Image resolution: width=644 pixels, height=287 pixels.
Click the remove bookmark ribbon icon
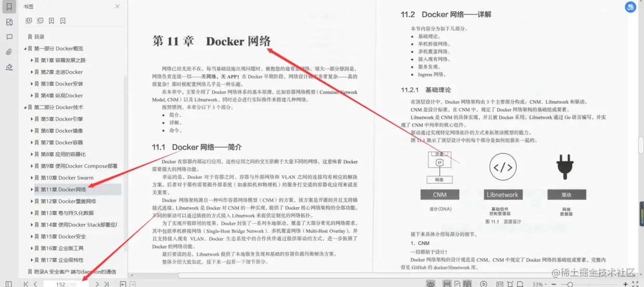[63, 21]
